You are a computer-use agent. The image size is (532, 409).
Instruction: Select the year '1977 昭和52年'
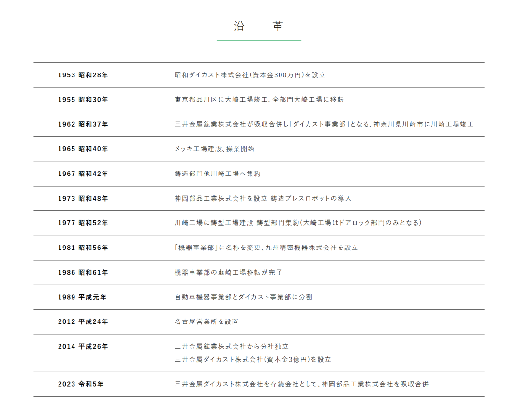(x=83, y=223)
